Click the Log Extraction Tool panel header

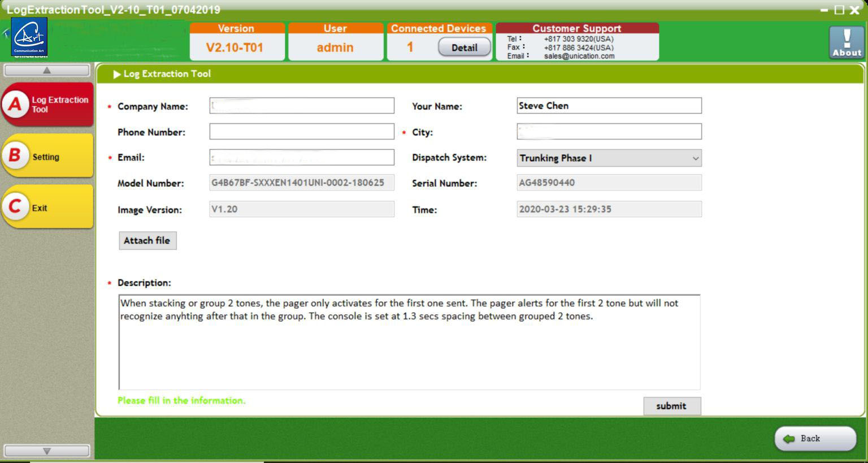tap(479, 73)
